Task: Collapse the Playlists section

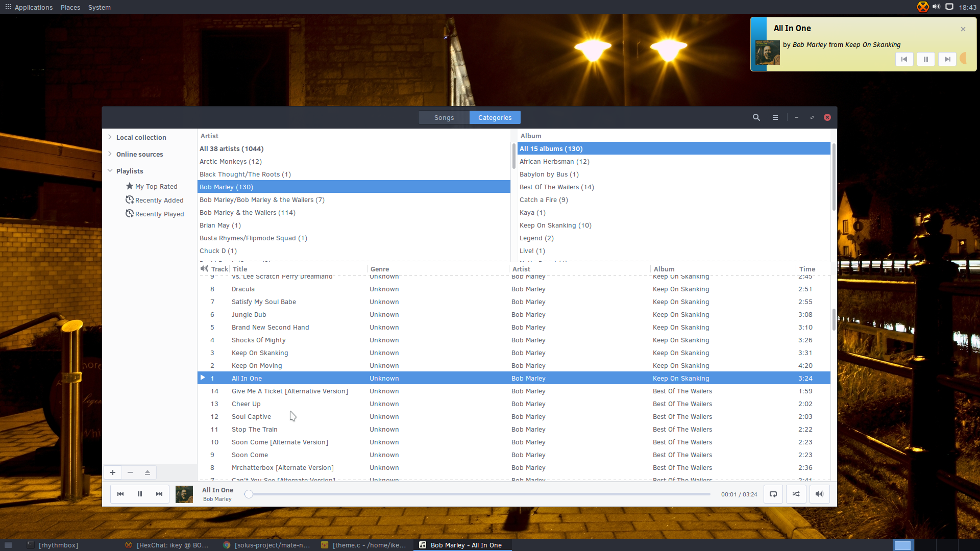Action: tap(110, 171)
